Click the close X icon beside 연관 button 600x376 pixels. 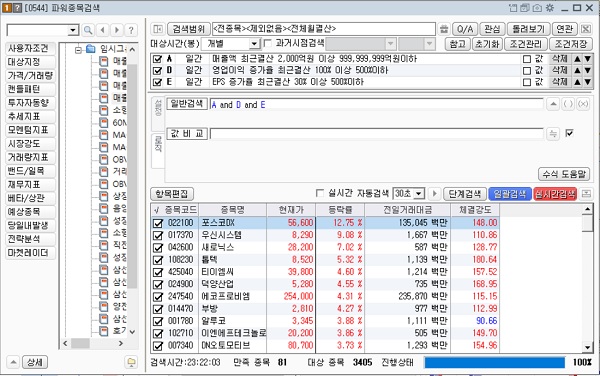point(585,29)
